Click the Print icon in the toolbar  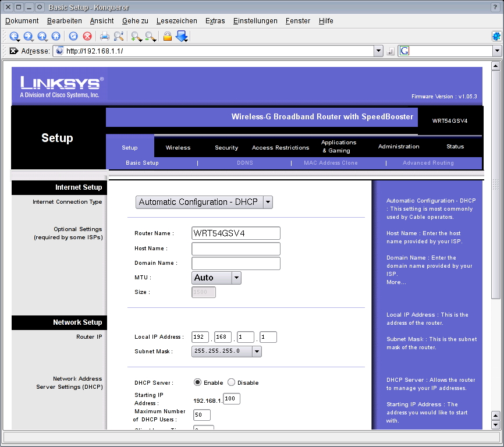pyautogui.click(x=105, y=36)
